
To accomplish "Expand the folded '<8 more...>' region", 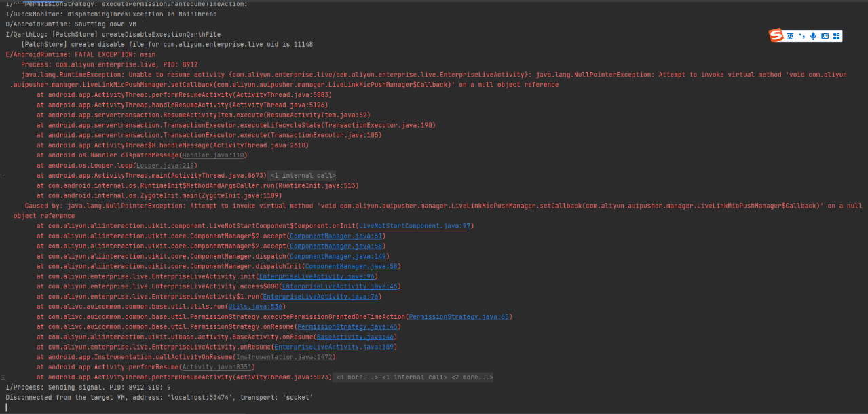I will pyautogui.click(x=356, y=377).
